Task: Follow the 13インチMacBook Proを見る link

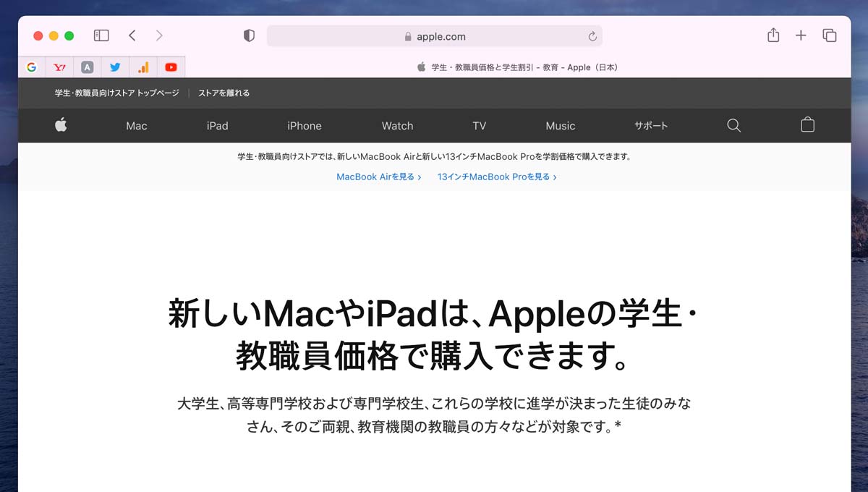Action: click(x=497, y=177)
